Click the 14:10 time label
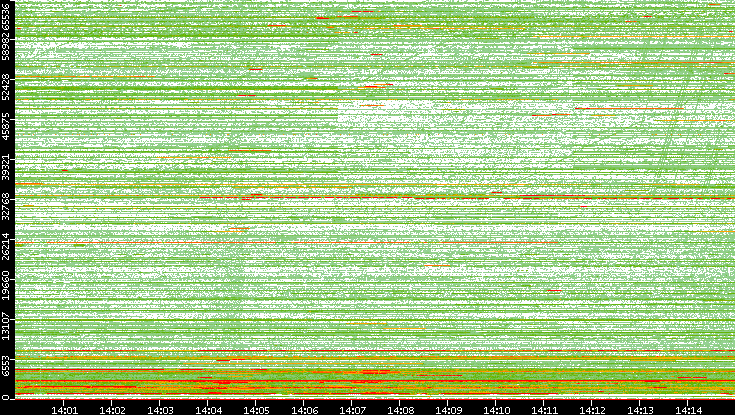The image size is (735, 415). tap(497, 409)
